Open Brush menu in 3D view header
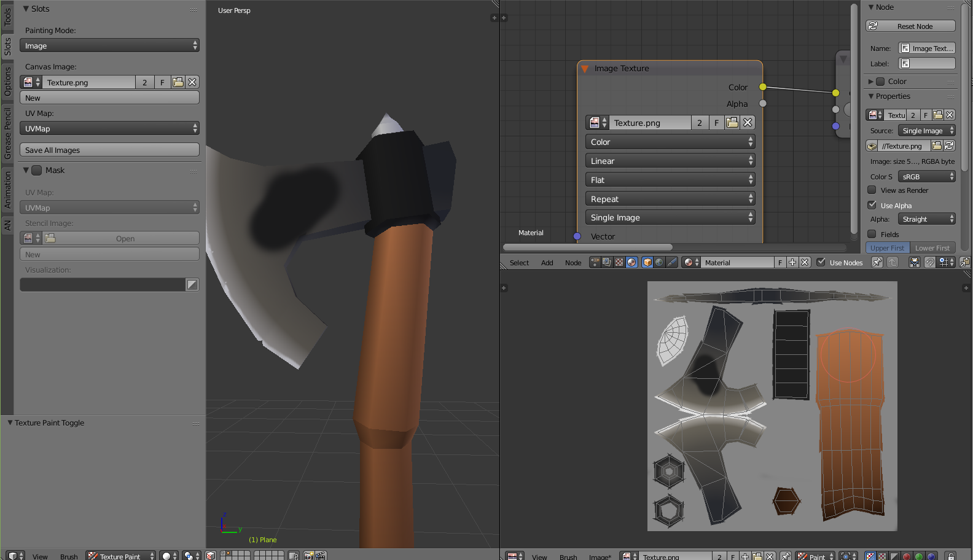 69,556
